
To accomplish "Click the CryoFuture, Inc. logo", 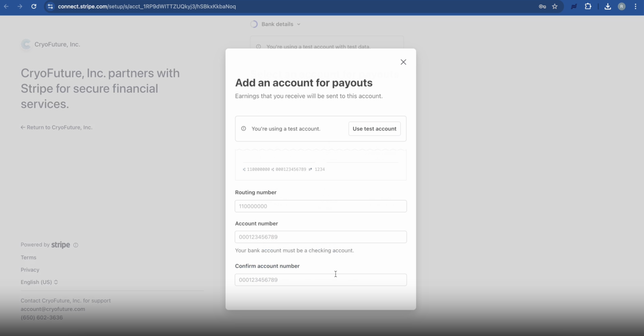I will click(x=26, y=44).
